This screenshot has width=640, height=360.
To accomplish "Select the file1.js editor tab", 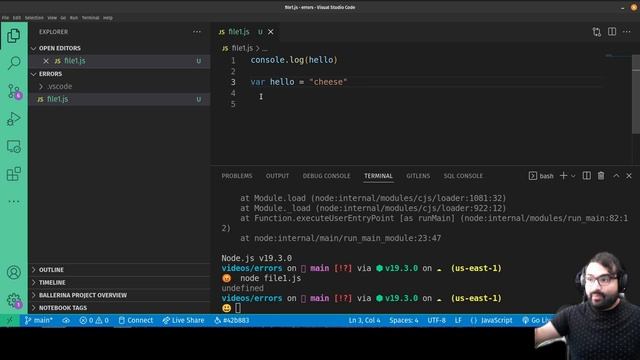I will [245, 32].
